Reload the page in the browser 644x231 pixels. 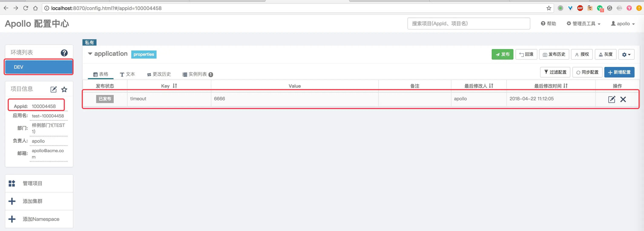(26, 8)
